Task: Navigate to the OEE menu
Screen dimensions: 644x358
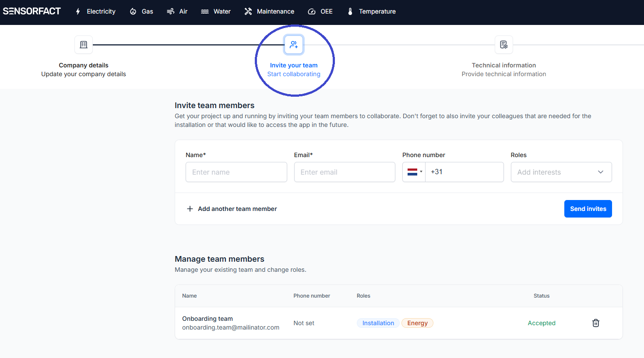Action: click(320, 11)
